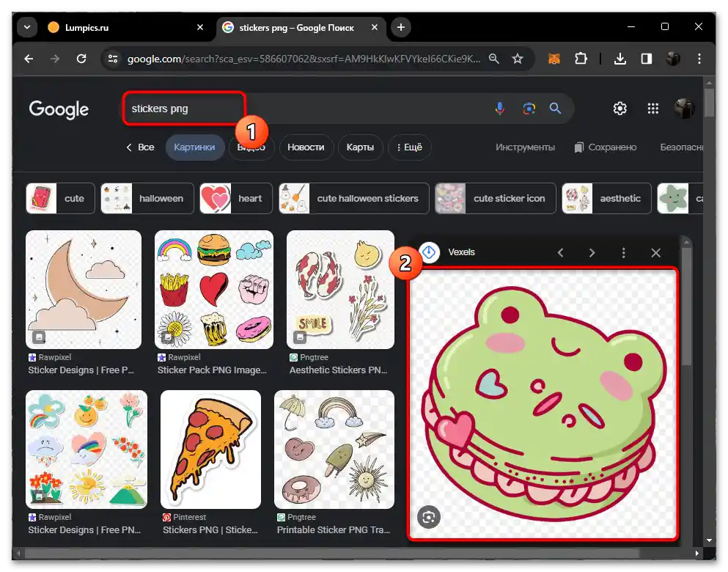Screen dimensions: 728x572
Task: Open the tab search dropdown arrow
Action: click(27, 27)
